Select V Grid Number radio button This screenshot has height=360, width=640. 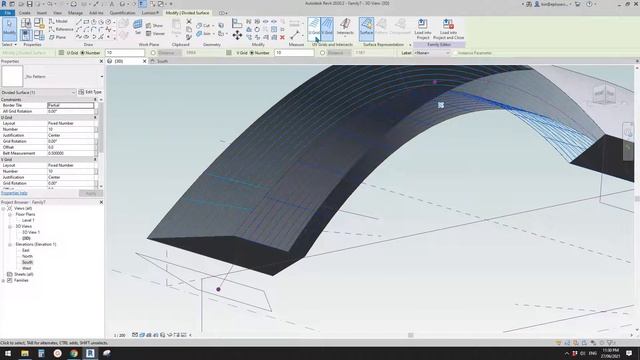click(251, 53)
